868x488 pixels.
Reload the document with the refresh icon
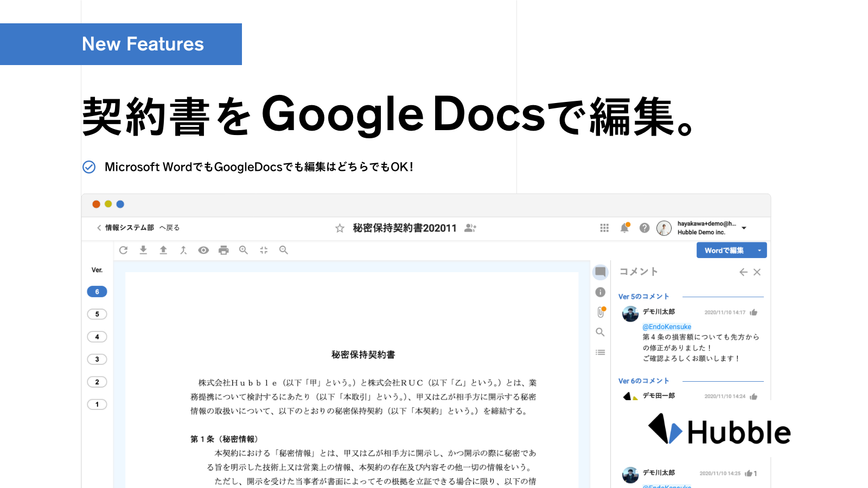tap(123, 250)
